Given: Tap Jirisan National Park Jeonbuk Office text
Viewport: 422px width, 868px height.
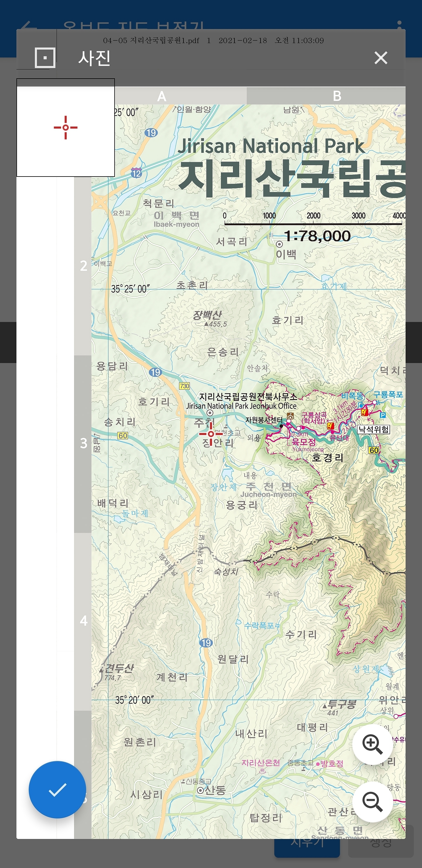Looking at the screenshot, I should tap(241, 406).
